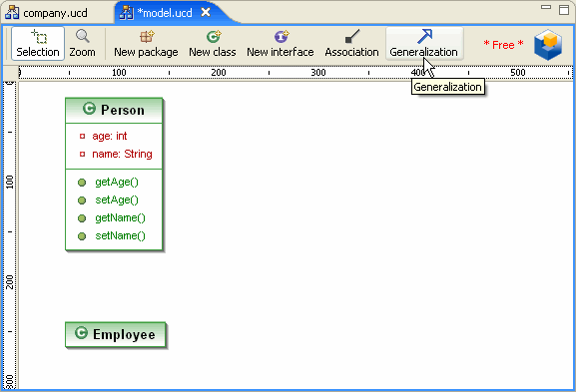Pick the New class tool
This screenshot has height=392, width=576.
213,43
